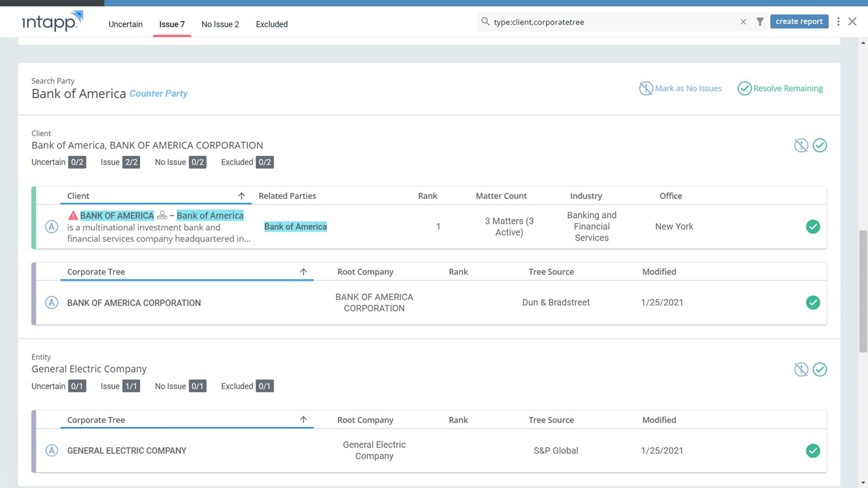The height and width of the screenshot is (488, 868).
Task: Open the Excluded tab
Action: pos(272,24)
